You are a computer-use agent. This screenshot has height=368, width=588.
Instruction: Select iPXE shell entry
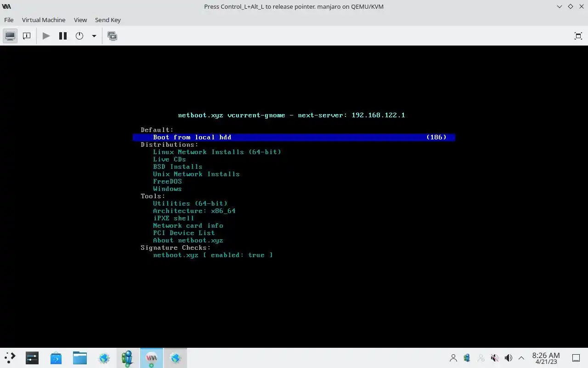(174, 218)
